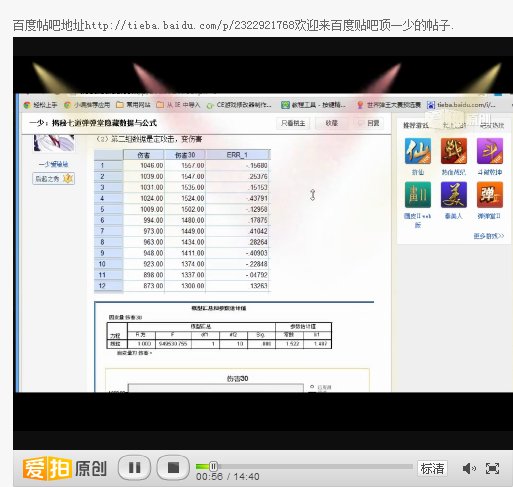Screen dimensions: 513x487
Task: Enter fullscreen mode via the expand icon
Action: 492,468
